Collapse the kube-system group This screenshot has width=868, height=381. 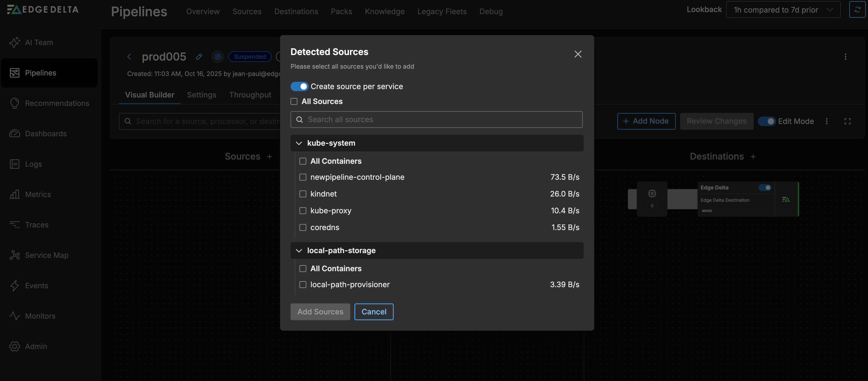299,143
